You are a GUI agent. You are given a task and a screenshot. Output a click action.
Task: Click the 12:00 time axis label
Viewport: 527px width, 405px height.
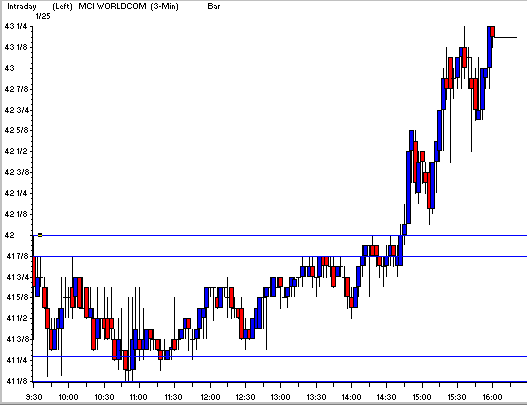pyautogui.click(x=210, y=397)
